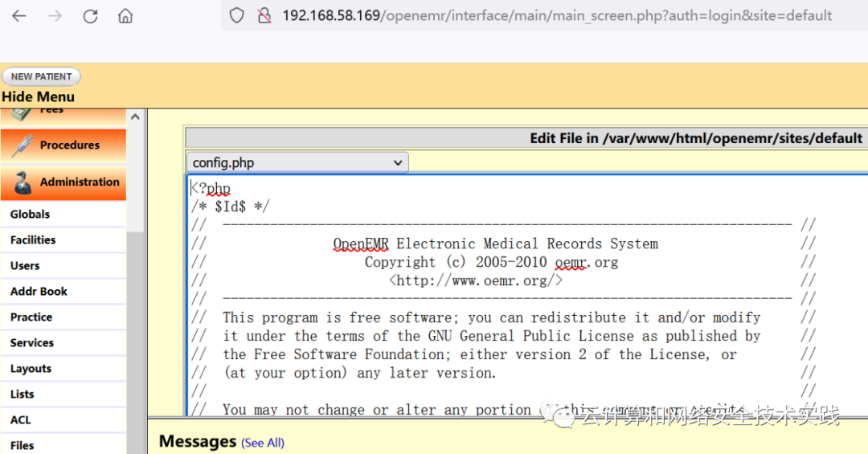Open browser home page icon
This screenshot has height=454, width=868.
pyautogui.click(x=125, y=15)
